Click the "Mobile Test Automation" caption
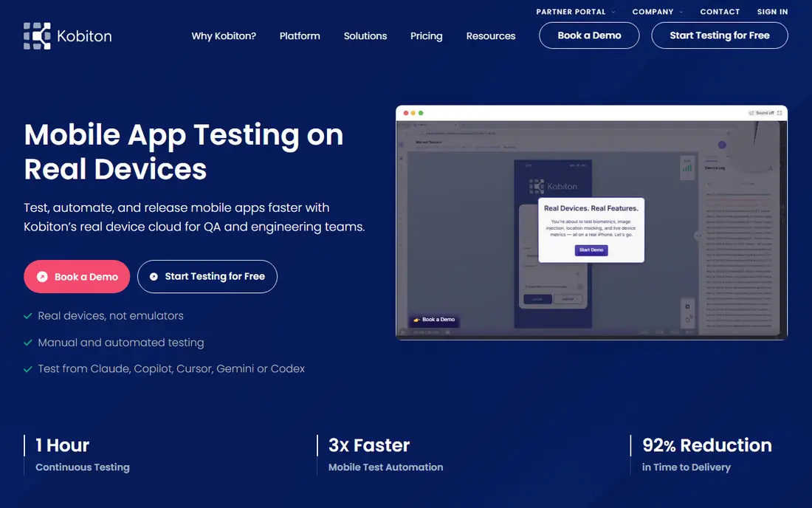812x508 pixels. (386, 467)
